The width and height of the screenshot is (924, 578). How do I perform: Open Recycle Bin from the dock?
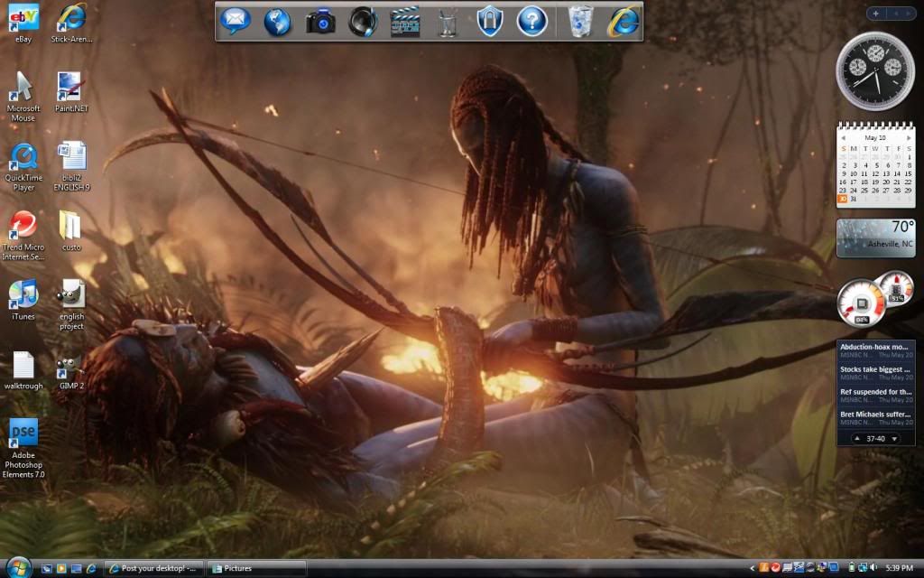581,21
